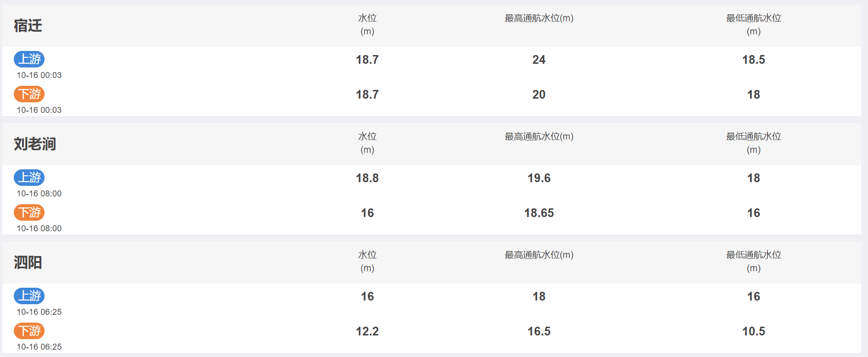Click 泗阳 downstream water level 12.2
Screen dimensions: 868x357
pos(367,331)
